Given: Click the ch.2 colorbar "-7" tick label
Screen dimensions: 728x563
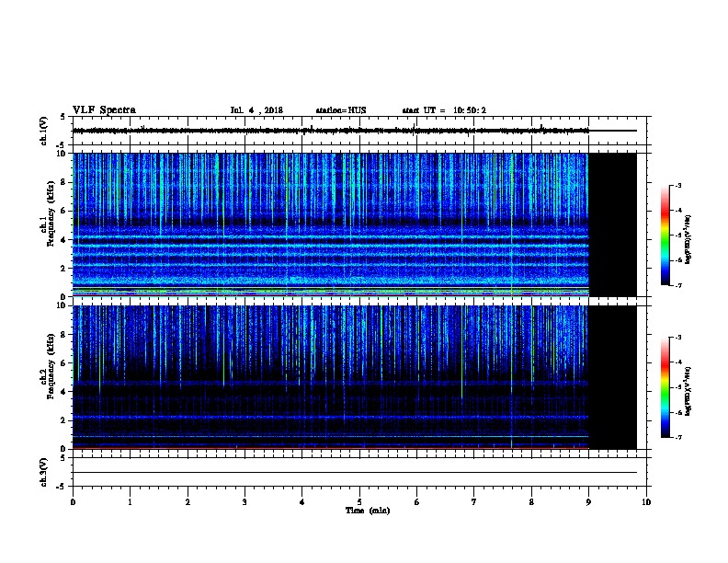Looking at the screenshot, I should [x=677, y=437].
